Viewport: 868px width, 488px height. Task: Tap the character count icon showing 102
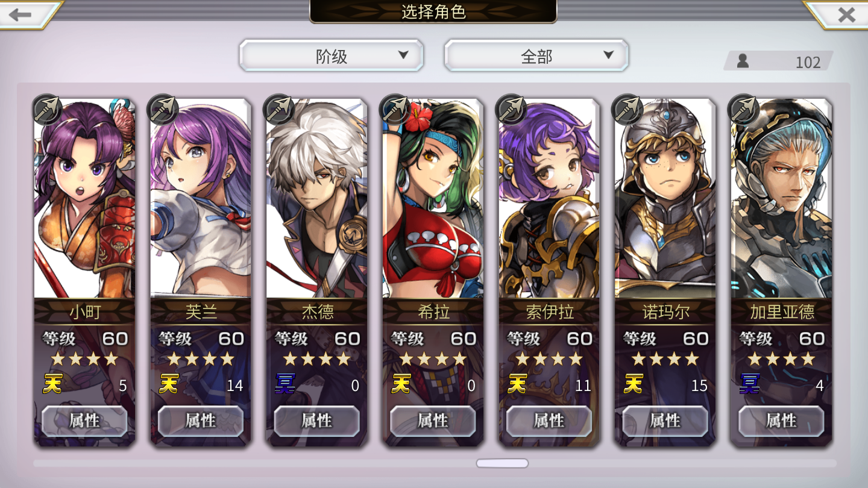tap(743, 61)
